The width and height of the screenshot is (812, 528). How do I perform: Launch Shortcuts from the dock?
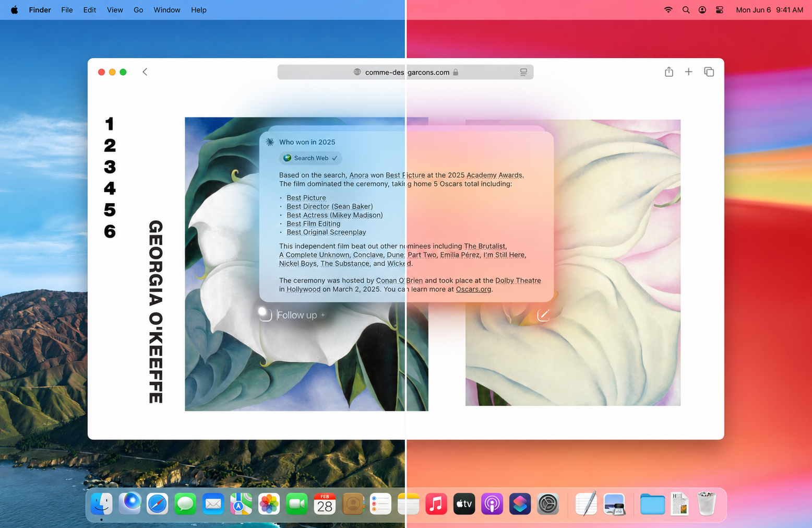coord(520,504)
